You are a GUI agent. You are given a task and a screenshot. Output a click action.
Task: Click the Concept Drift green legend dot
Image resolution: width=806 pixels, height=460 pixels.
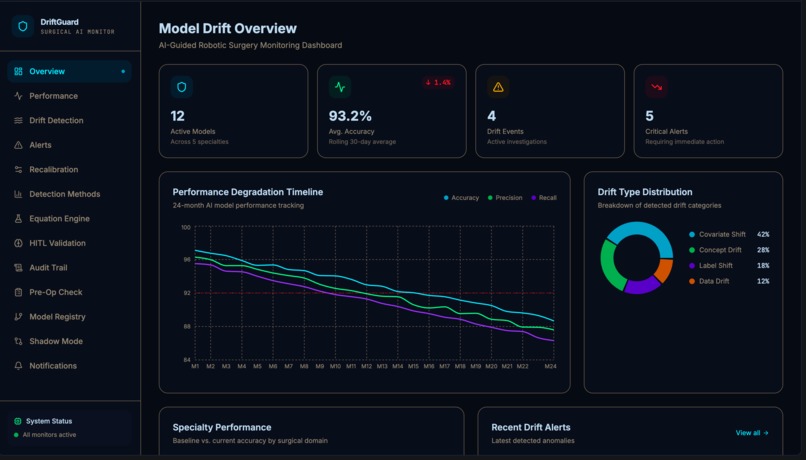692,250
